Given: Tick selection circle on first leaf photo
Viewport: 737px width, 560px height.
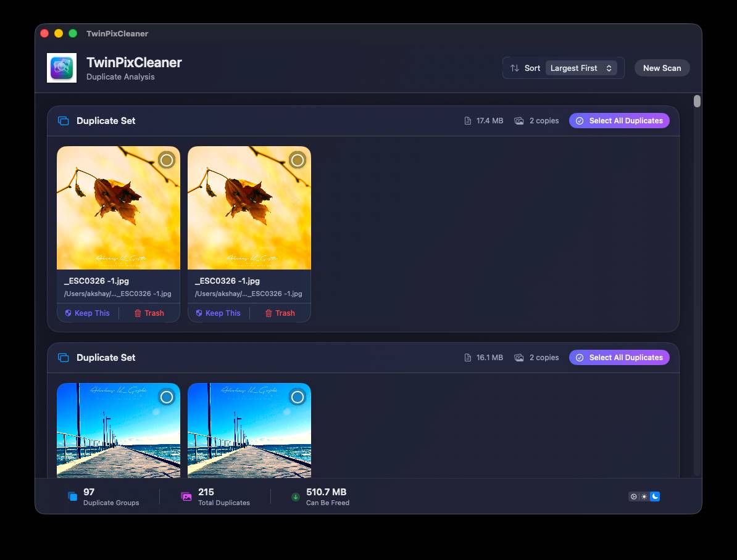Looking at the screenshot, I should (x=167, y=160).
